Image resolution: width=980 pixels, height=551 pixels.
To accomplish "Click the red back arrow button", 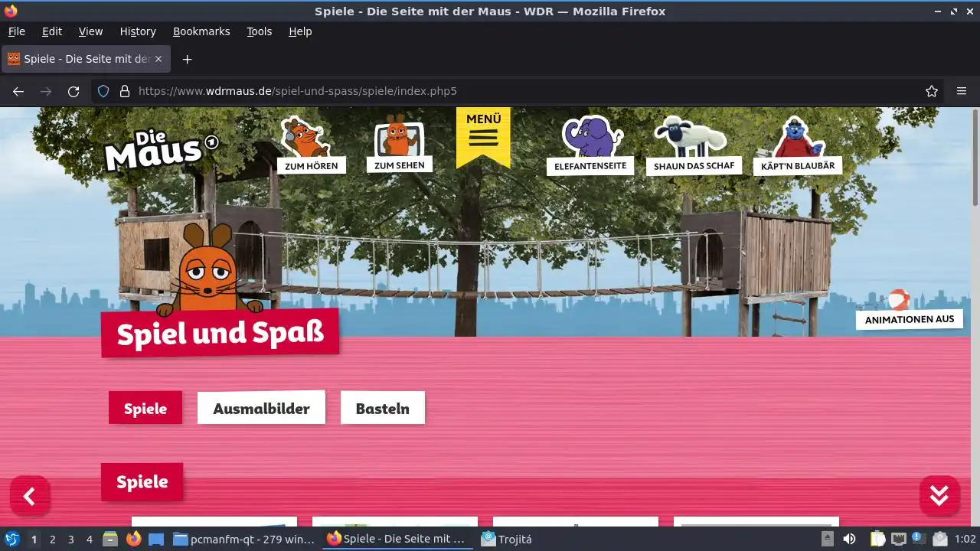I will click(x=30, y=497).
